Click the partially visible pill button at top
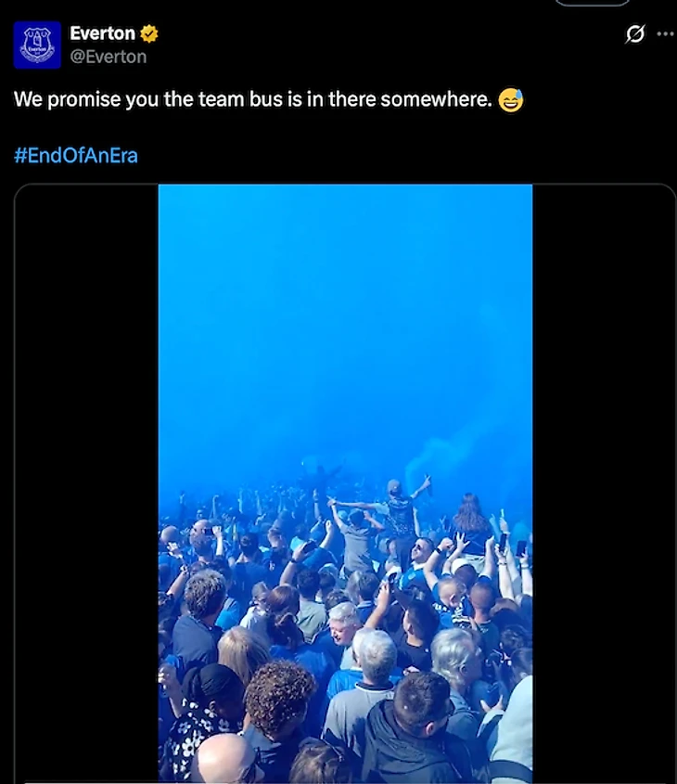The height and width of the screenshot is (784, 677). (593, 3)
